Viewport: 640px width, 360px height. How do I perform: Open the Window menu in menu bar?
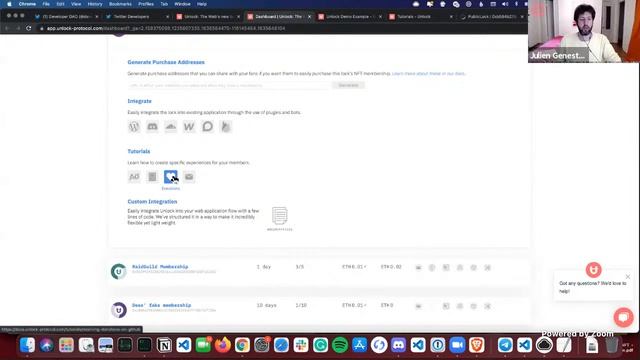pos(182,4)
